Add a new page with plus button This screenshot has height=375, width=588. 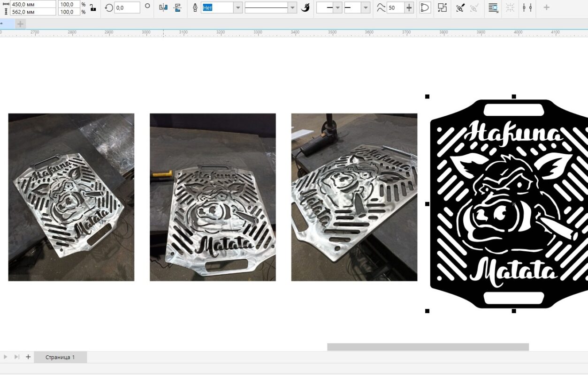click(28, 357)
